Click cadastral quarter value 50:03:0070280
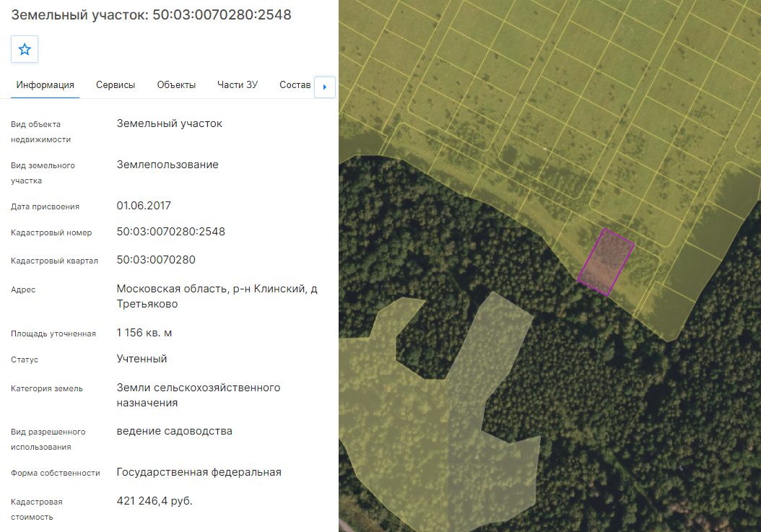The width and height of the screenshot is (761, 532). pos(156,260)
